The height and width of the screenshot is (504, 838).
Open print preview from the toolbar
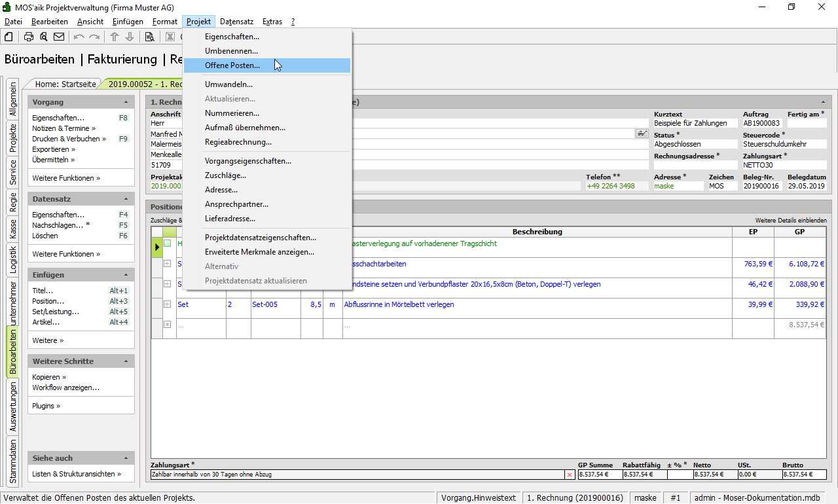(43, 37)
